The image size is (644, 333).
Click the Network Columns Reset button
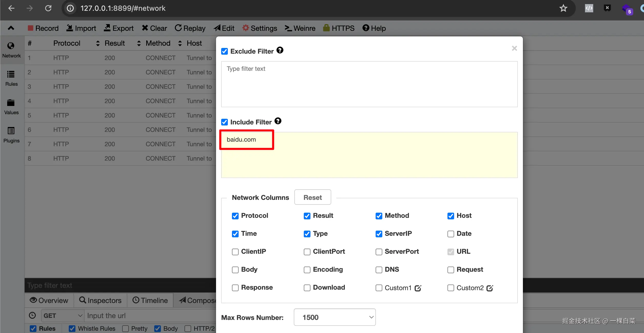(313, 197)
